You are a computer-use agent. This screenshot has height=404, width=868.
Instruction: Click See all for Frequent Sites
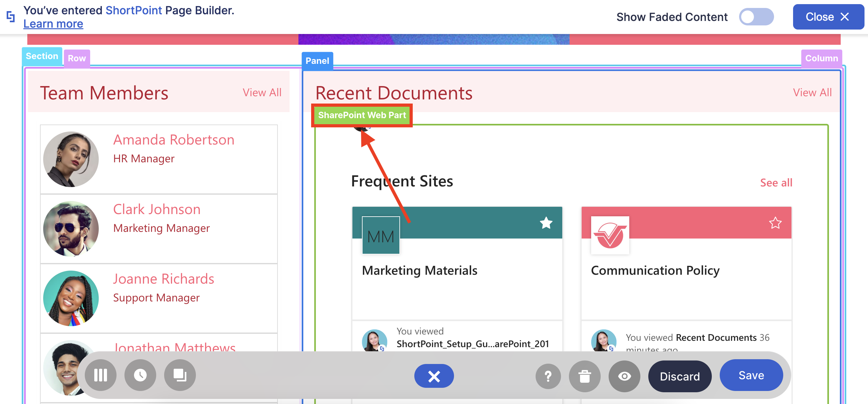[x=776, y=183]
